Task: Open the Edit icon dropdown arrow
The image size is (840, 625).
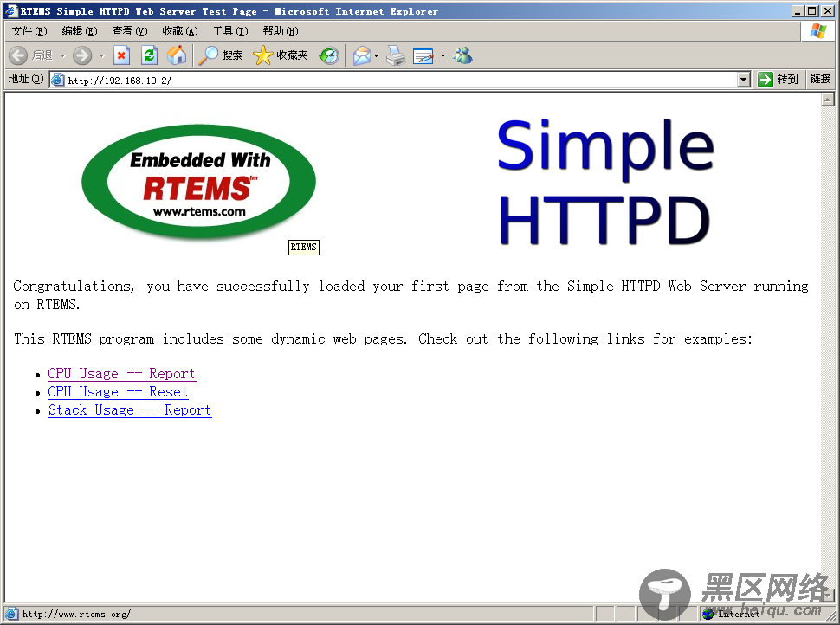Action: point(443,55)
